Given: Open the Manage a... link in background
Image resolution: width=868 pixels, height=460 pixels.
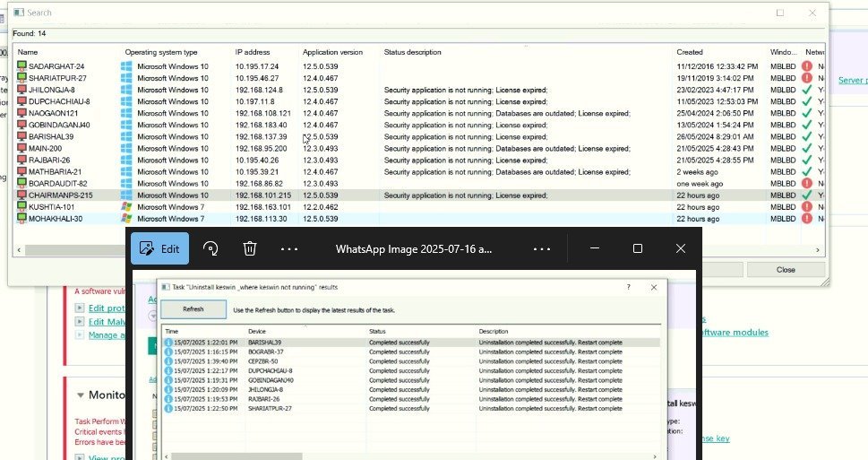Looking at the screenshot, I should 107,334.
